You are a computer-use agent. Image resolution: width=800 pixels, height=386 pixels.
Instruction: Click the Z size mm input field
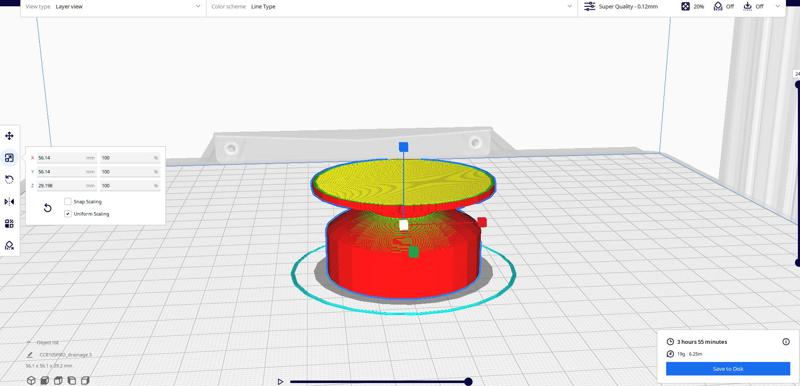[x=66, y=186]
